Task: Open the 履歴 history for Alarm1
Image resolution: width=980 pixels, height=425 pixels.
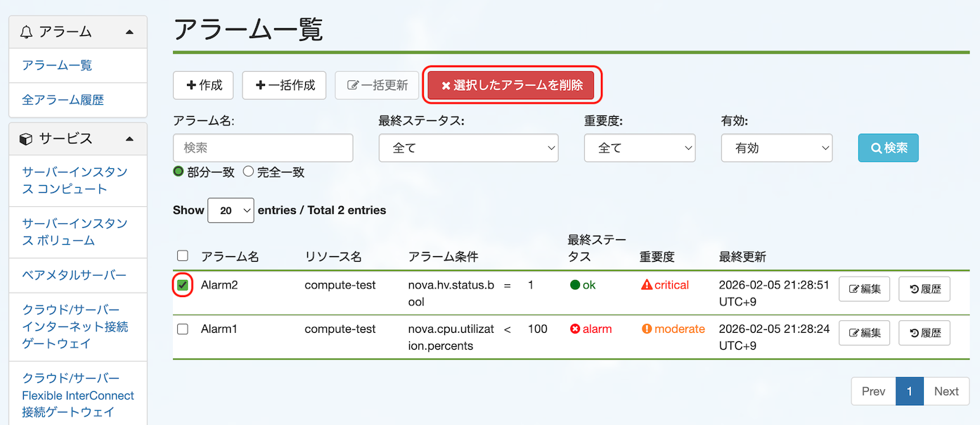Action: coord(924,333)
